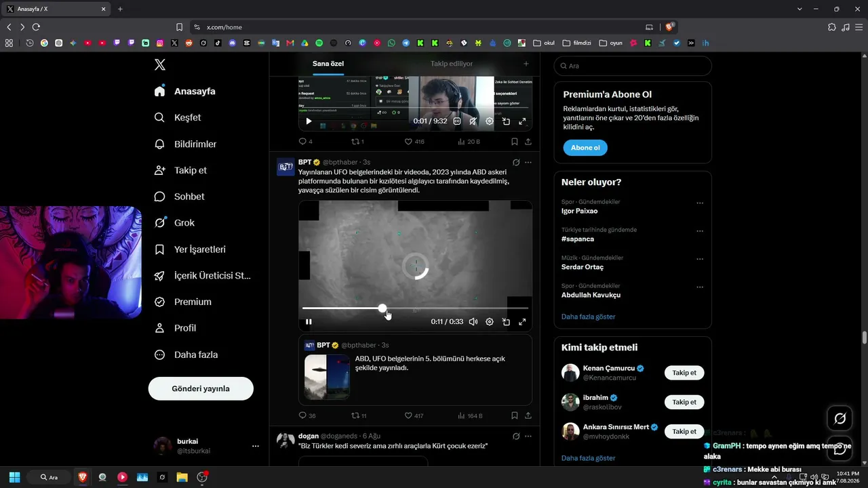The image size is (868, 488).
Task: Open the browser extensions puzzle icon
Action: pyautogui.click(x=832, y=27)
